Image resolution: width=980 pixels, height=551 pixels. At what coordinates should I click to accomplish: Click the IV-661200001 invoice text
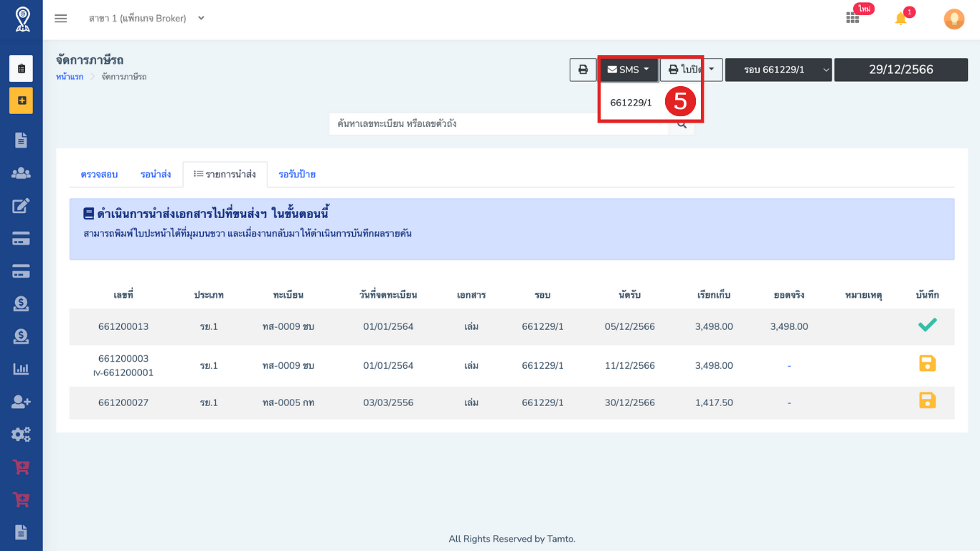click(x=123, y=373)
